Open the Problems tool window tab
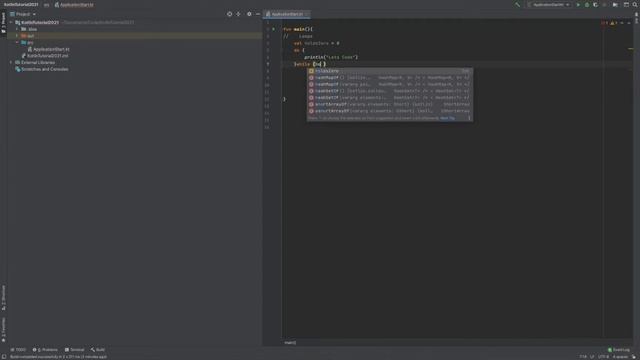This screenshot has width=640, height=360. click(45, 350)
